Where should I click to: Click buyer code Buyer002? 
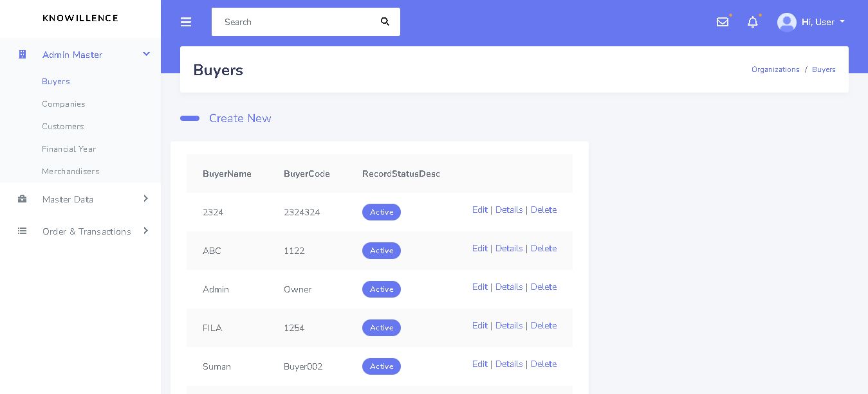coord(303,366)
